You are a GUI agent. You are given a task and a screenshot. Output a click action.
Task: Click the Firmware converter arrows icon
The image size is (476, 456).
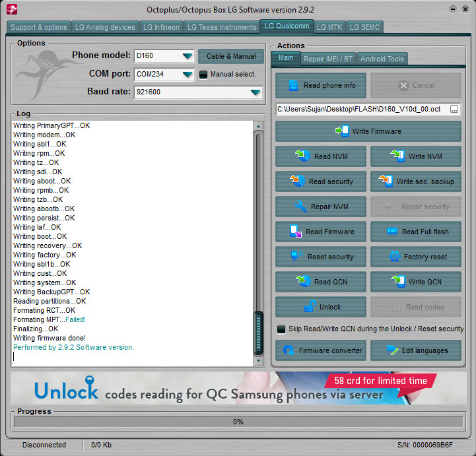[289, 350]
